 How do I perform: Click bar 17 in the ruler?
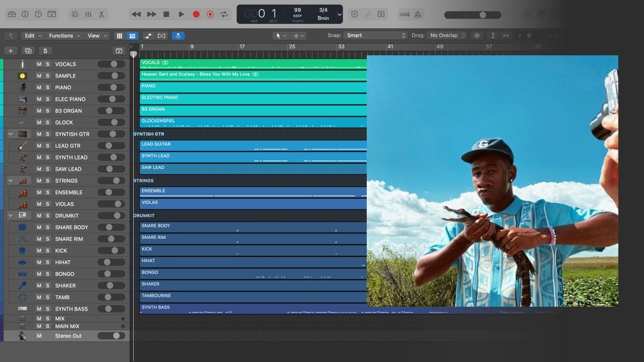[242, 47]
